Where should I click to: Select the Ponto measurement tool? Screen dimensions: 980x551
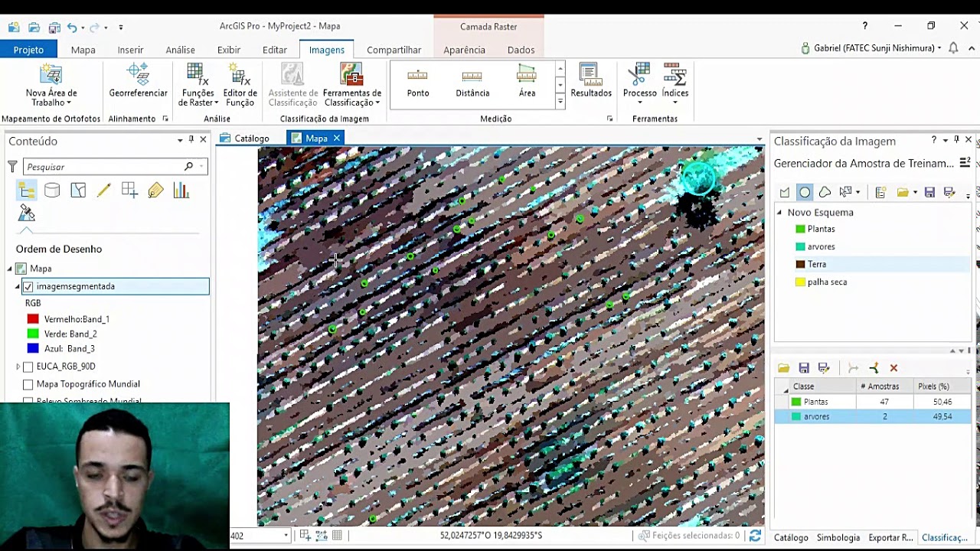418,83
